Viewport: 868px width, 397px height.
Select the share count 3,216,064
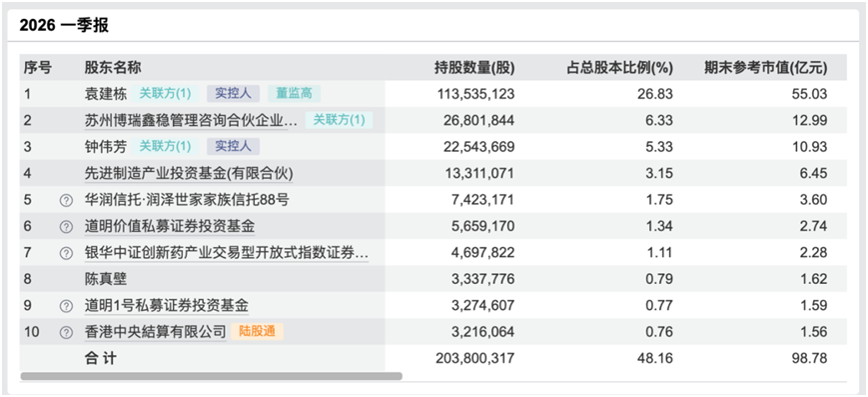point(483,333)
